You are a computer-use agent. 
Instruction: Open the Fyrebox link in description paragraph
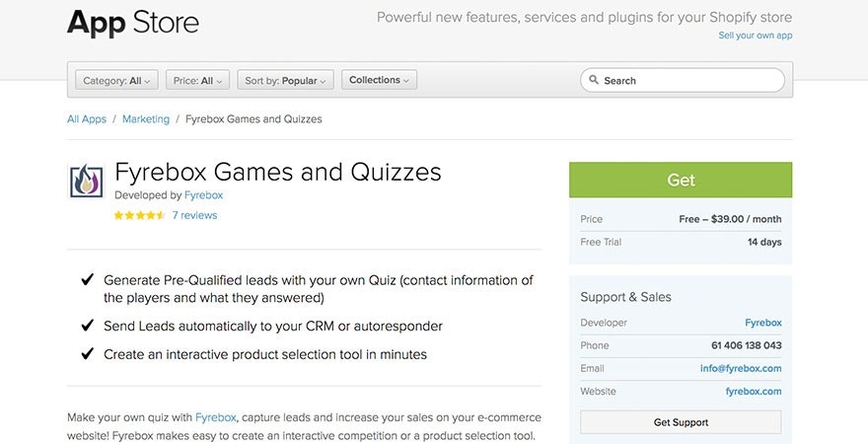(x=215, y=417)
